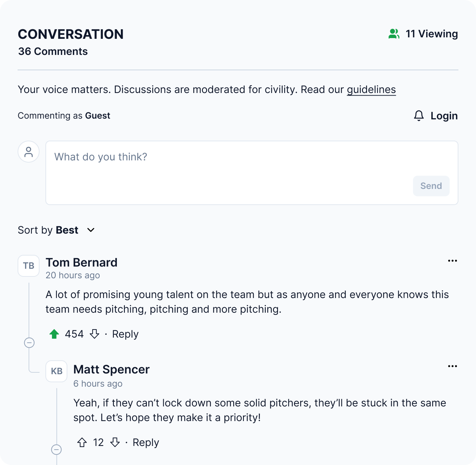Click the Login button
This screenshot has width=476, height=465.
point(444,116)
